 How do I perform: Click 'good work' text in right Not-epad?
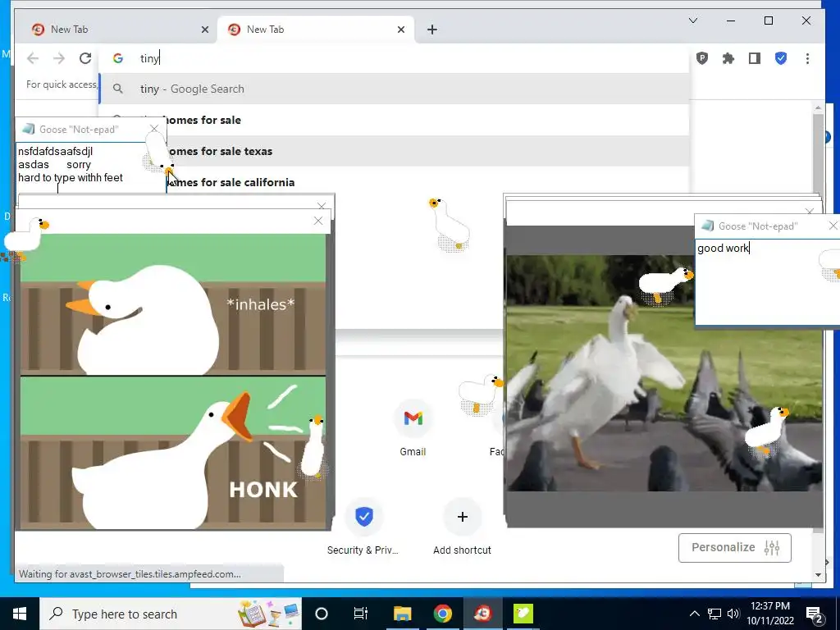[x=723, y=248]
